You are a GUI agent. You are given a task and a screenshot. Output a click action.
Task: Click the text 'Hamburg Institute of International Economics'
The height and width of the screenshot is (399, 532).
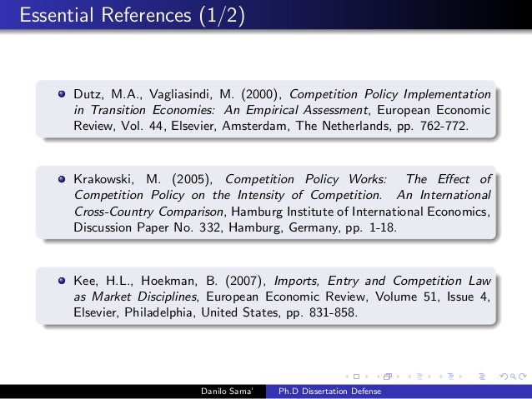click(359, 212)
